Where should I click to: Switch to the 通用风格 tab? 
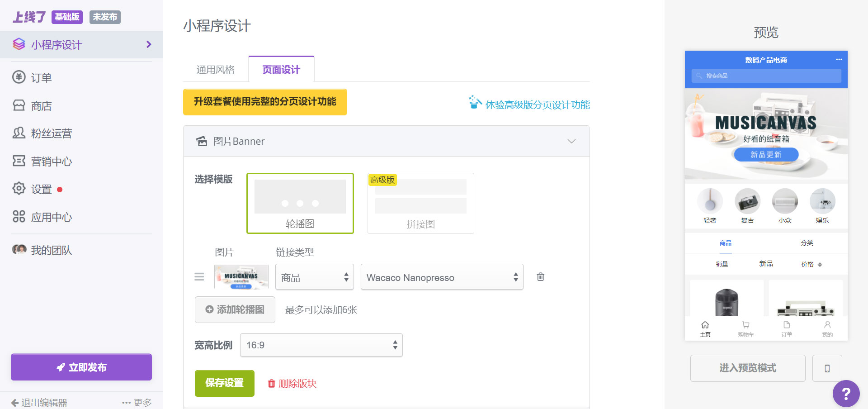216,69
